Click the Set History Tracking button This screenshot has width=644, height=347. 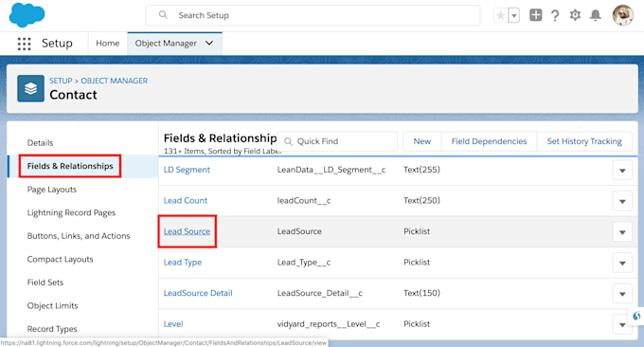pyautogui.click(x=584, y=141)
